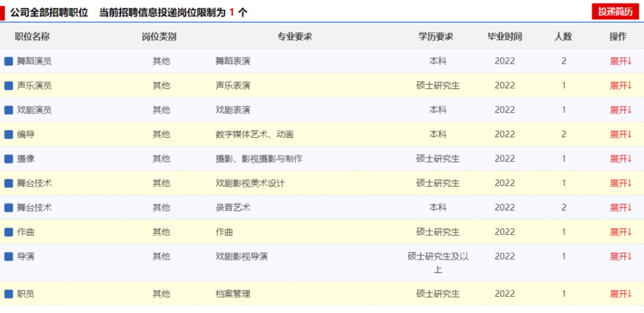Click the 公司全部招聘职位 heading
The image size is (644, 313).
[x=50, y=12]
